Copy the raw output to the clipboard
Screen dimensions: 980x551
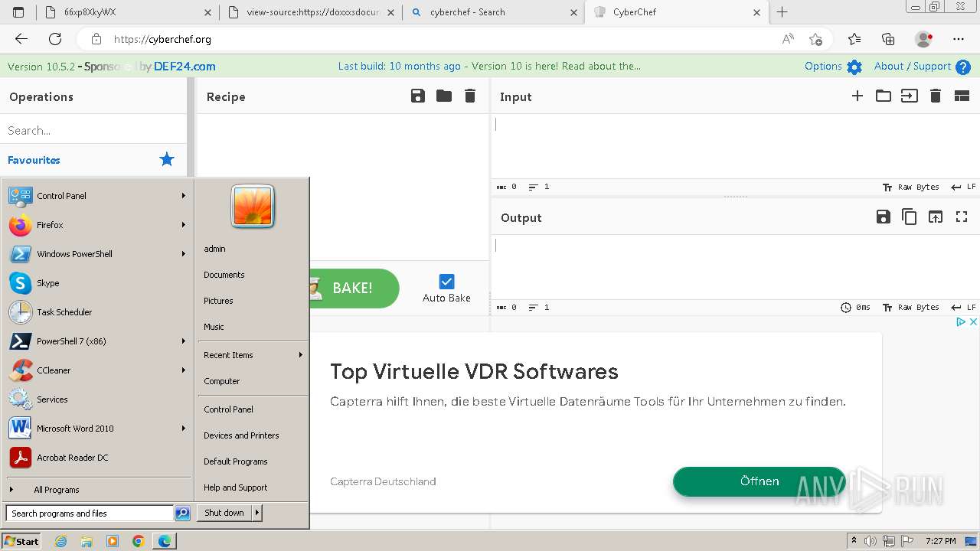910,217
